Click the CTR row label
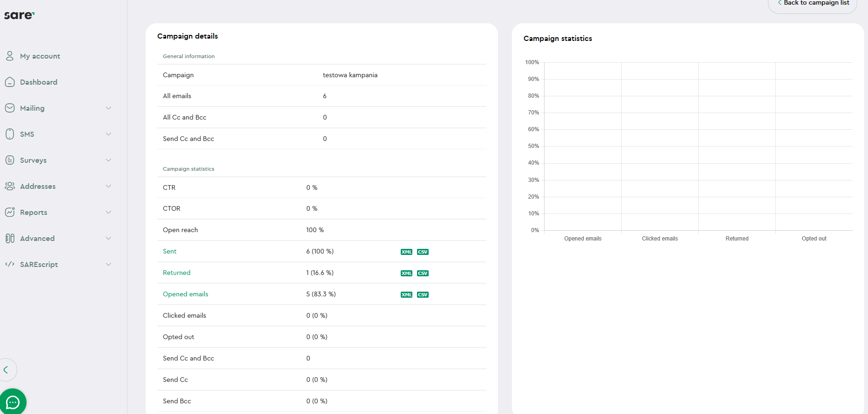 [169, 187]
